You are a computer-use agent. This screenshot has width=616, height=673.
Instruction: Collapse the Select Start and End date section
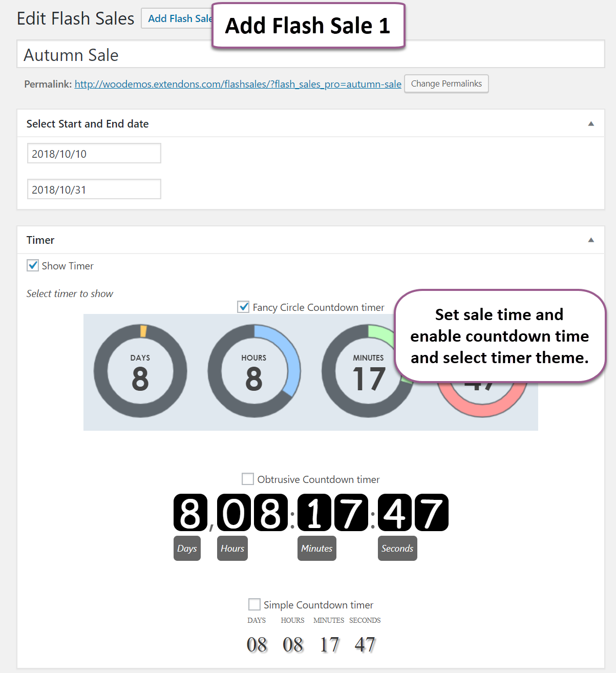pos(591,123)
